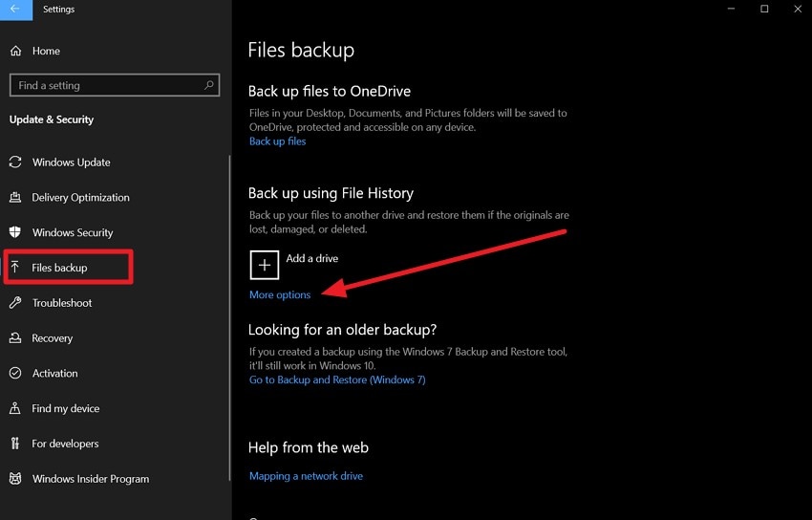Screen dimensions: 812x520
Task: Open the Mapping a network drive help link
Action: pyautogui.click(x=306, y=476)
